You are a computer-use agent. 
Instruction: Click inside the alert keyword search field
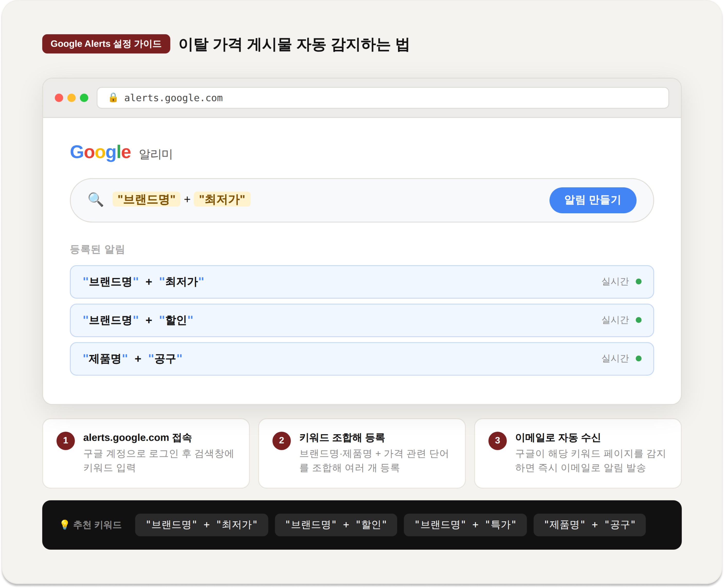(361, 200)
